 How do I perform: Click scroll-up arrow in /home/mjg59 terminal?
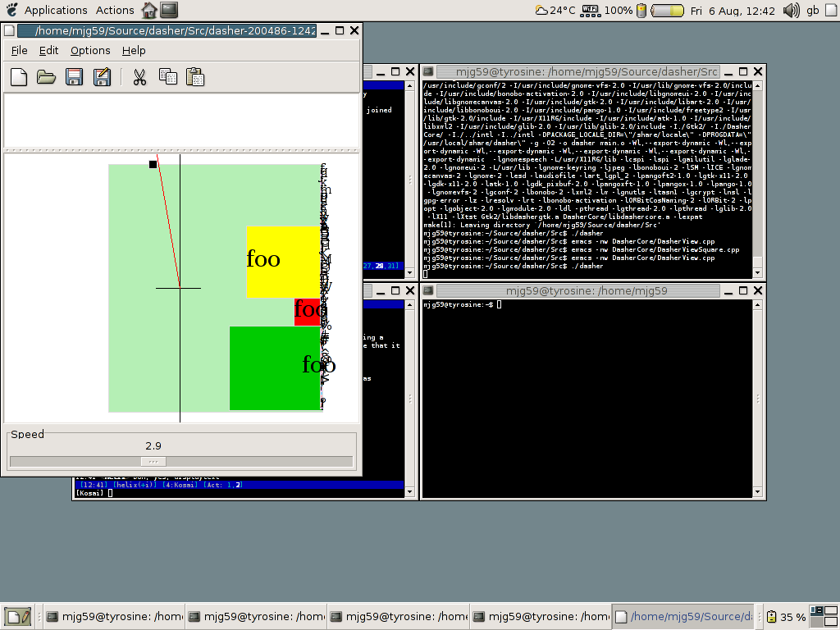(757, 305)
